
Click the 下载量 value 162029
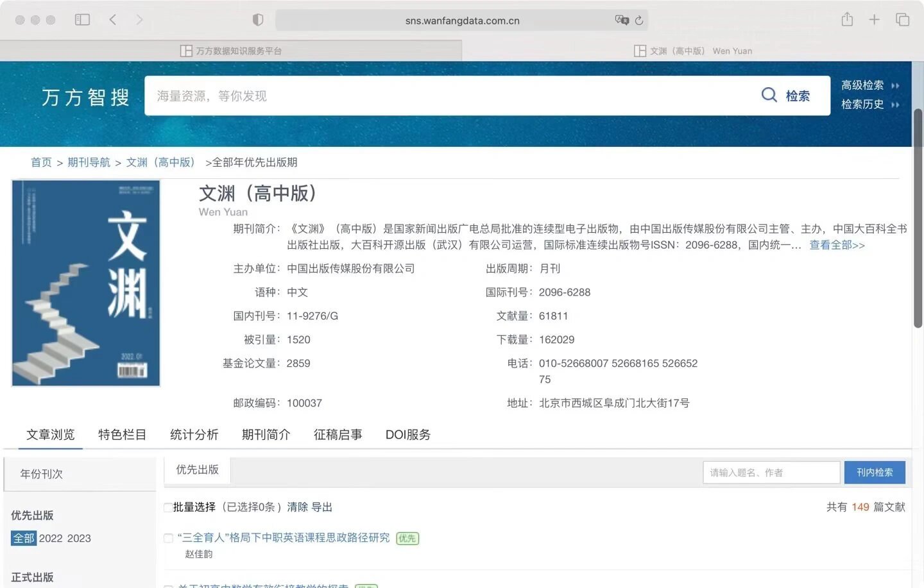[x=557, y=340]
